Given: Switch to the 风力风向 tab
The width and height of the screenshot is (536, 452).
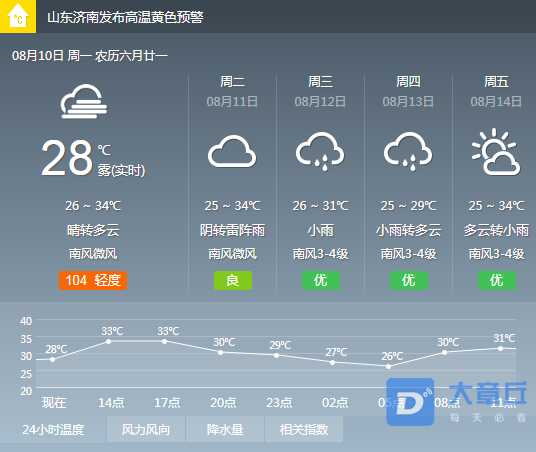Looking at the screenshot, I should click(146, 429).
